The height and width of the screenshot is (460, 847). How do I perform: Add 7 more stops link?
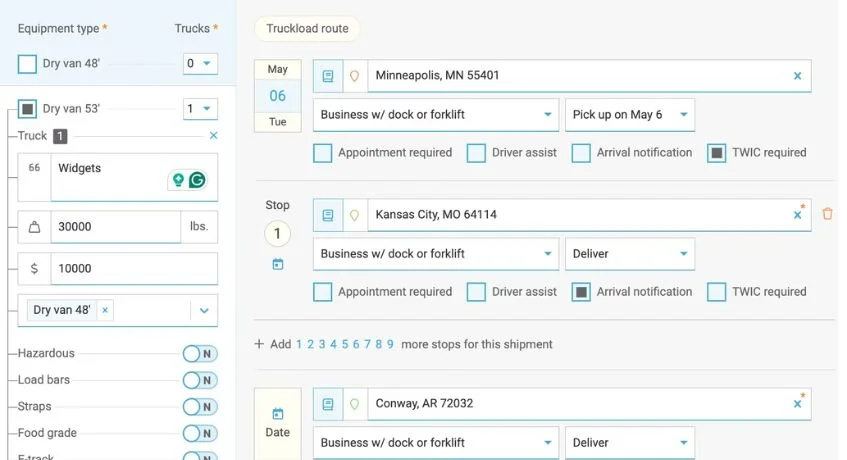click(x=367, y=344)
